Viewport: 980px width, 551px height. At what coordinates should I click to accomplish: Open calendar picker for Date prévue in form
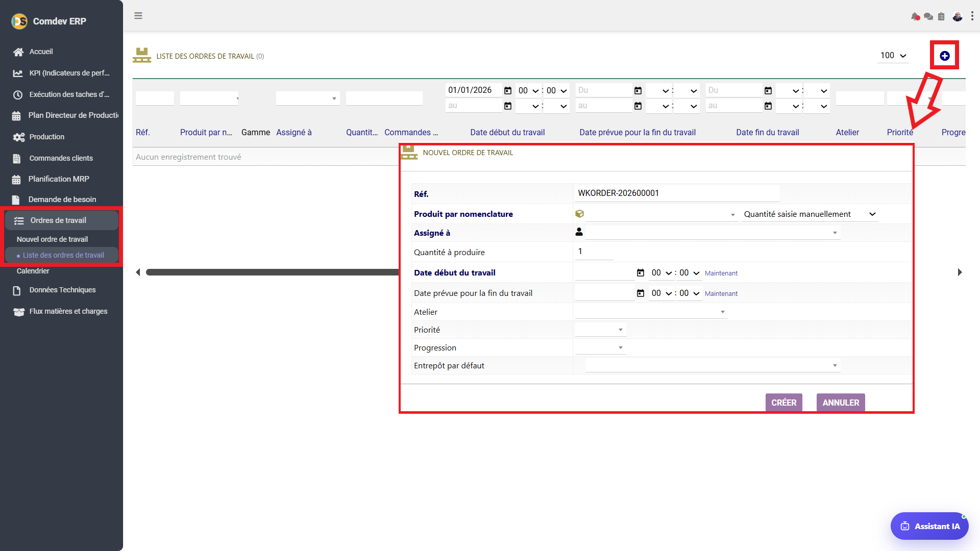[x=641, y=293]
